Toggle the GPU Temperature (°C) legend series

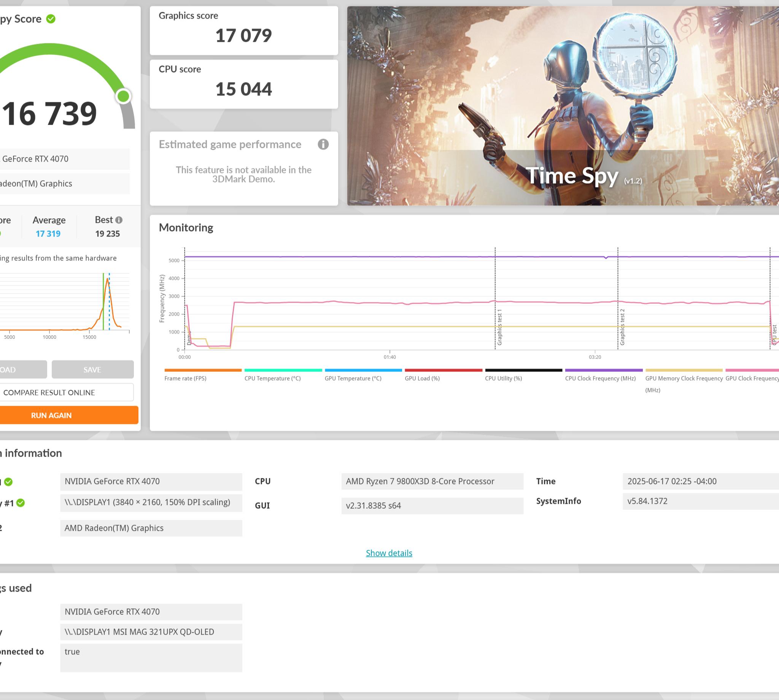pyautogui.click(x=363, y=375)
